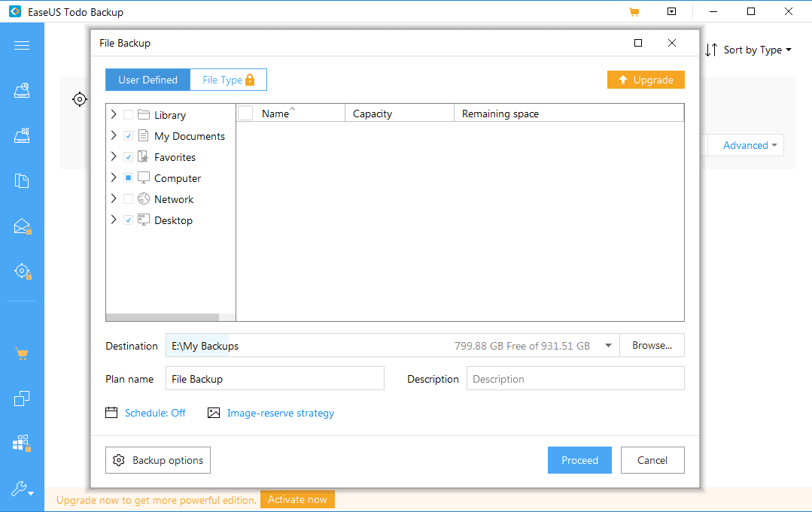Click the Plan name input field

275,379
